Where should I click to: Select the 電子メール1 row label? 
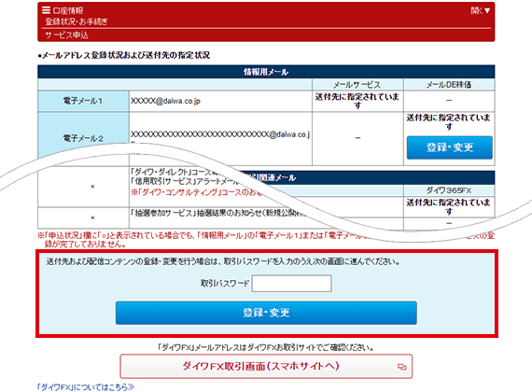point(83,101)
